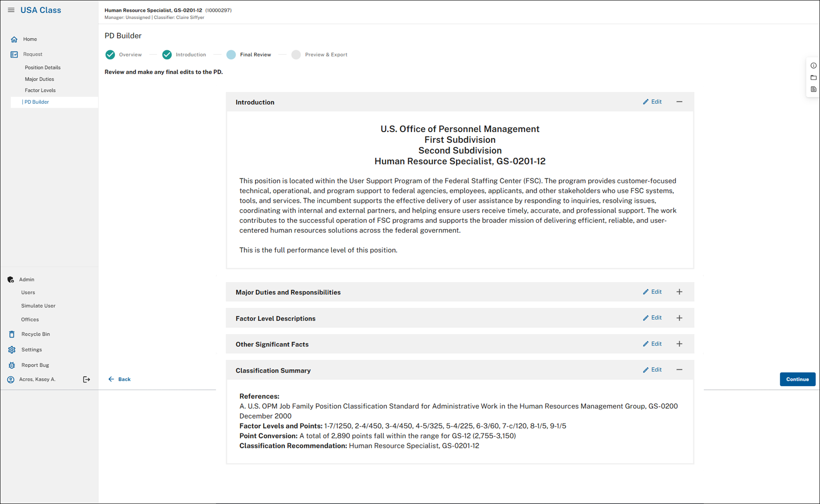The image size is (820, 504).
Task: Go to Major Duties in sidebar
Action: (39, 79)
